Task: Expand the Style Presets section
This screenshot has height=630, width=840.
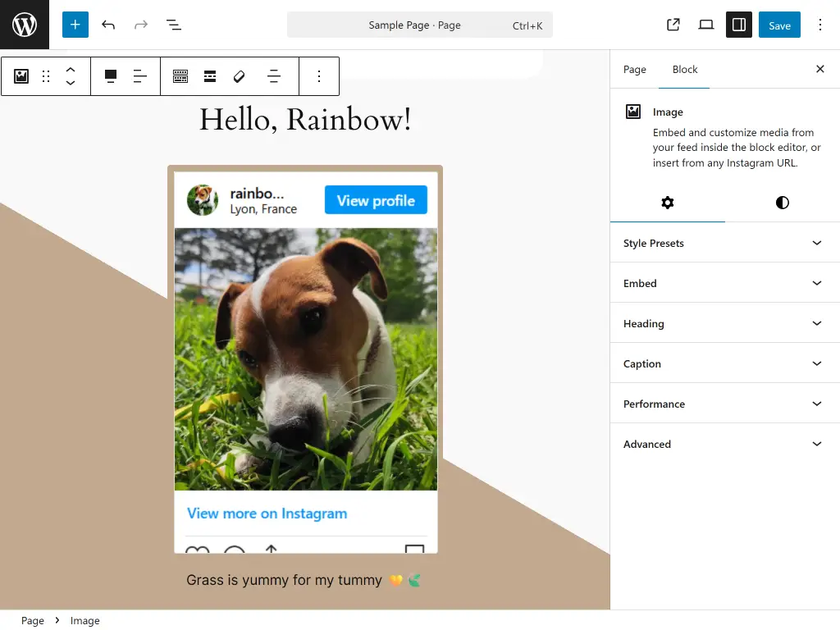Action: point(724,243)
